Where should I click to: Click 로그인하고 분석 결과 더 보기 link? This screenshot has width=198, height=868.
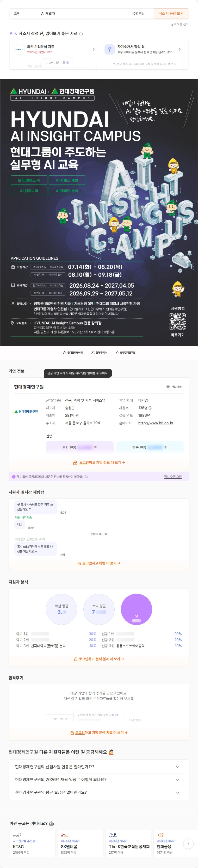point(102,659)
